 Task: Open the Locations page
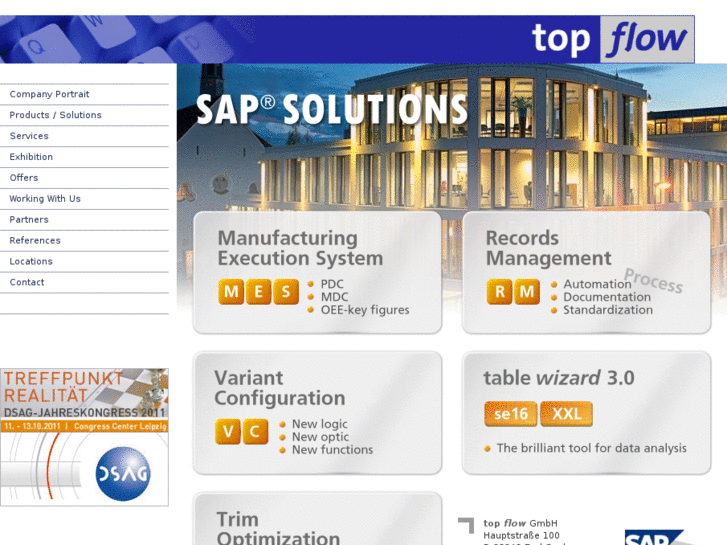[x=31, y=261]
